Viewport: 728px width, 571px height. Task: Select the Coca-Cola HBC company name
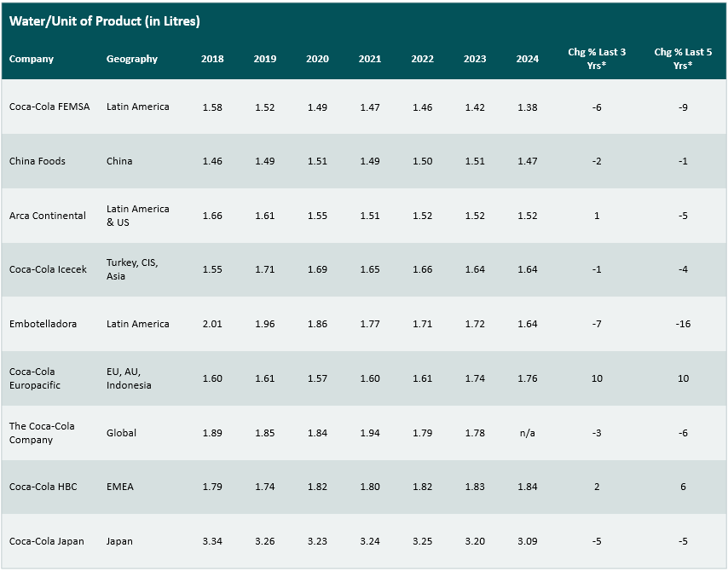[x=43, y=487]
